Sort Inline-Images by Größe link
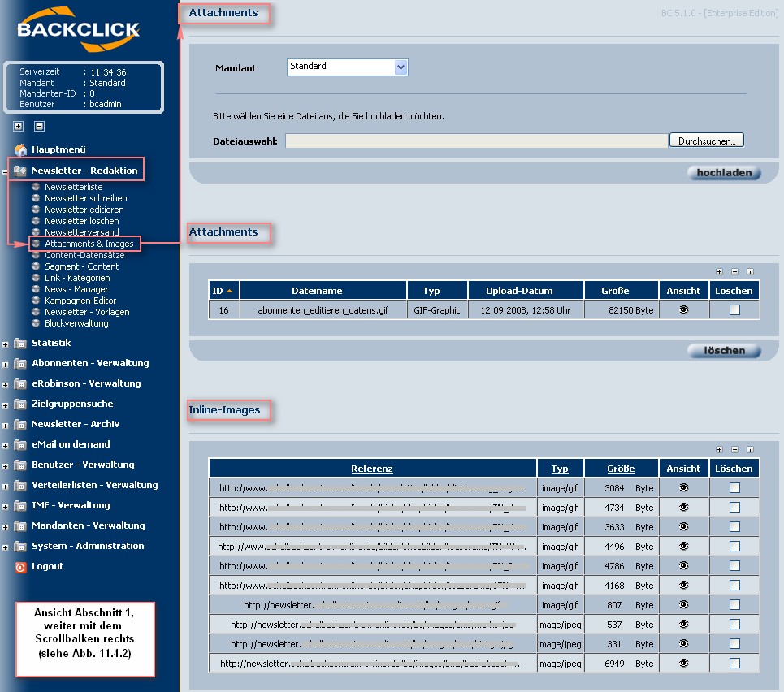This screenshot has width=784, height=692. pyautogui.click(x=621, y=469)
